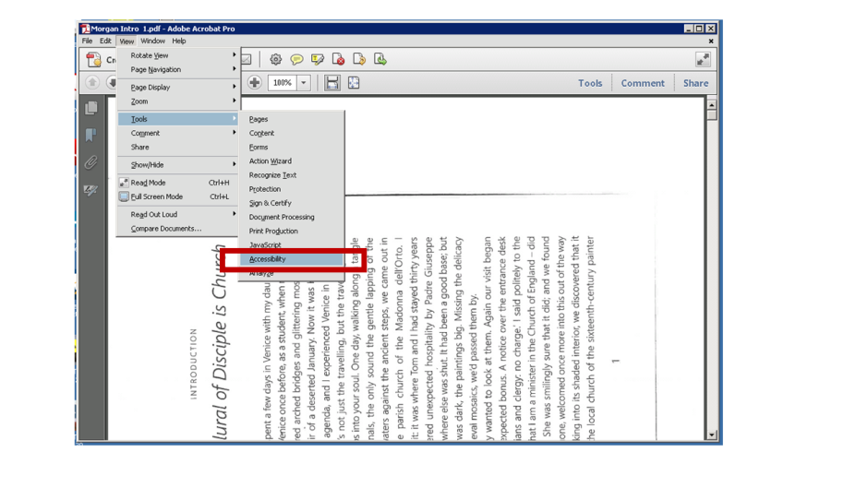Select Sign & Certify in the Tools submenu

click(x=292, y=203)
